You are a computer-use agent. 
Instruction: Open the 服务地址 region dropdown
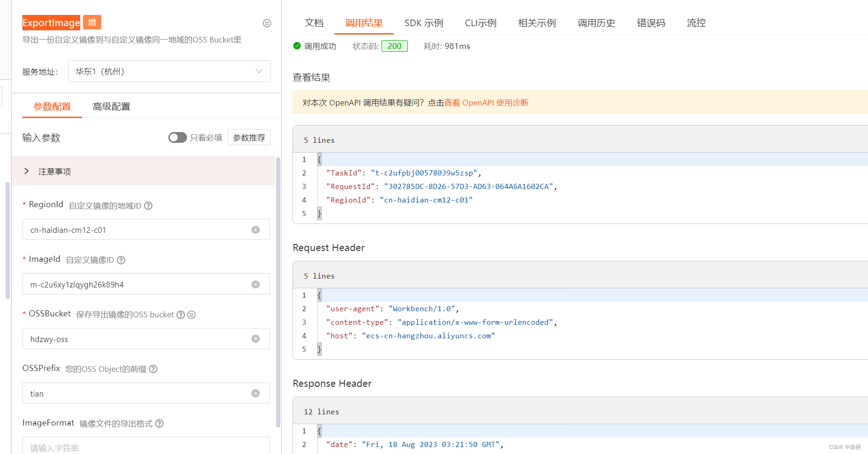pos(169,71)
